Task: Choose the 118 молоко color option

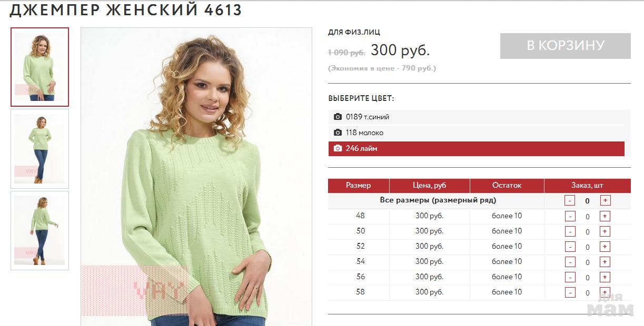Action: [477, 133]
